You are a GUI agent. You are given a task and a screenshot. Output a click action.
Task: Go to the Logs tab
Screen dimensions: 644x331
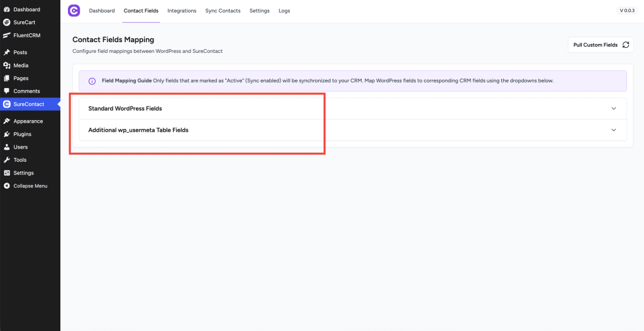pyautogui.click(x=284, y=11)
